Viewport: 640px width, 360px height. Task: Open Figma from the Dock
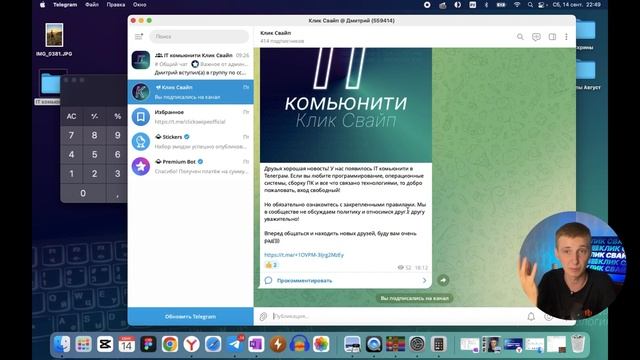(148, 344)
